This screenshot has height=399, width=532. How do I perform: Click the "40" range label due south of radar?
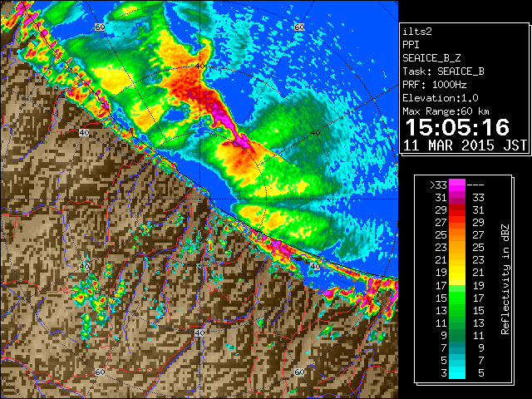tap(199, 332)
